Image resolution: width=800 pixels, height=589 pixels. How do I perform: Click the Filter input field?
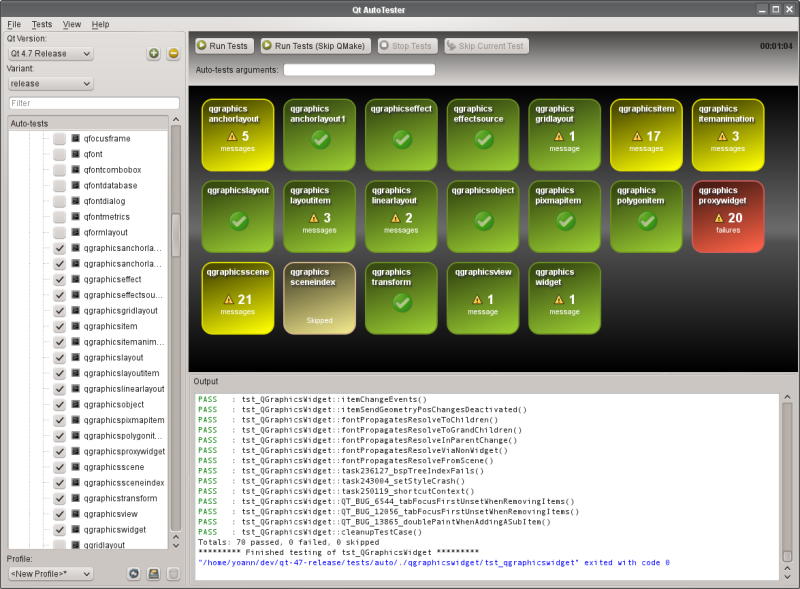point(94,103)
